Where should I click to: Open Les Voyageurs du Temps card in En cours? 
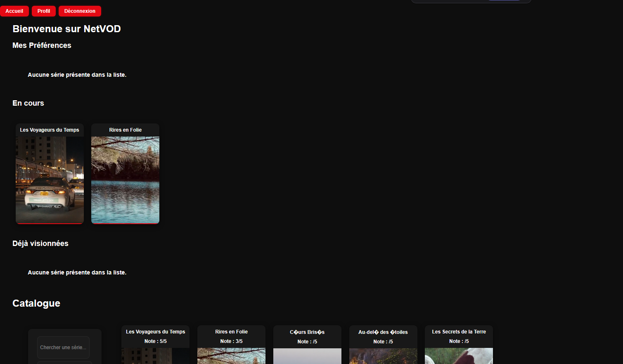point(50,174)
